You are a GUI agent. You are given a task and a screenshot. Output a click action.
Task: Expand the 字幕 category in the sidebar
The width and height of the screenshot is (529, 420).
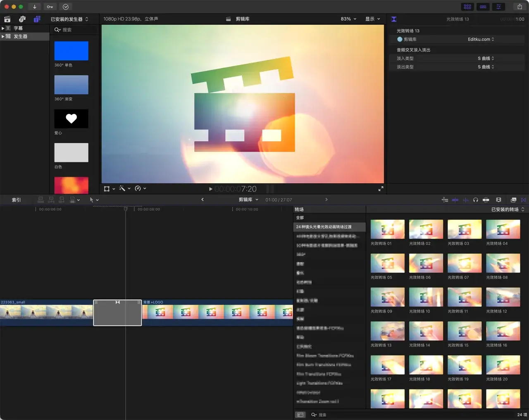point(3,28)
